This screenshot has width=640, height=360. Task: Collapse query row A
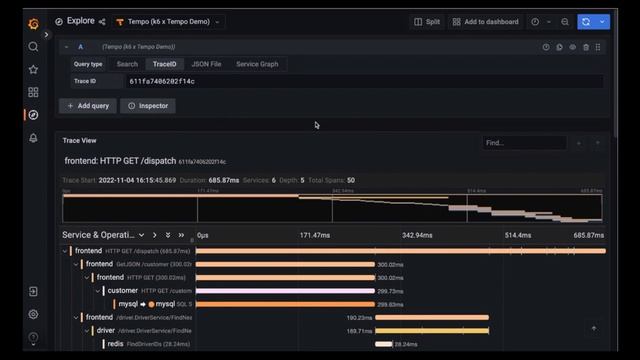(x=66, y=47)
